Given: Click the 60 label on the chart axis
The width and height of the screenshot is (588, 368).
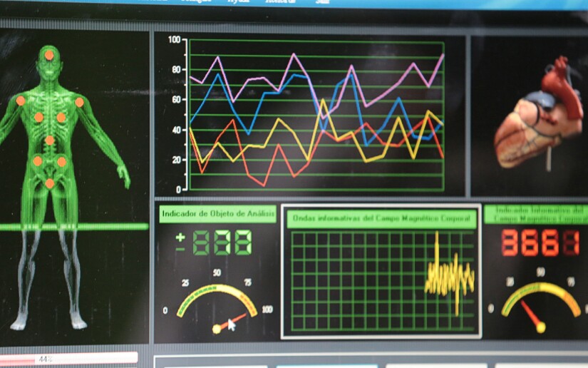Looking at the screenshot, I should (176, 99).
